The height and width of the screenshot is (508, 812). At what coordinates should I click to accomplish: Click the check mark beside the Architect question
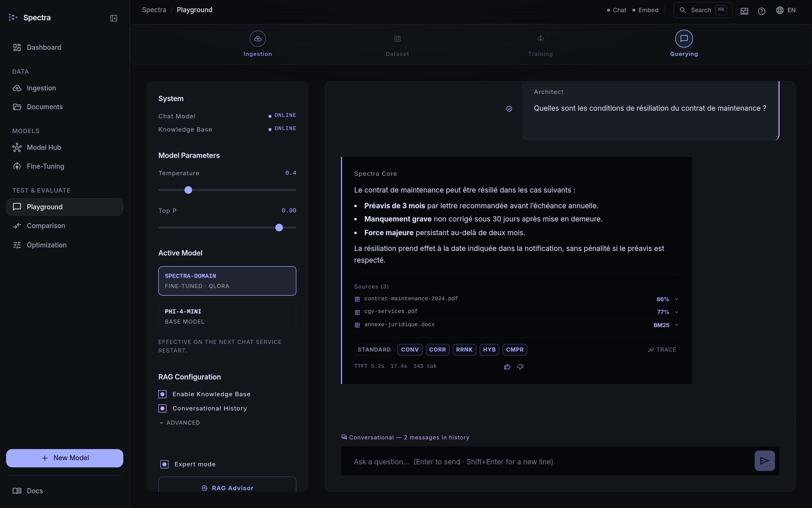tap(509, 108)
